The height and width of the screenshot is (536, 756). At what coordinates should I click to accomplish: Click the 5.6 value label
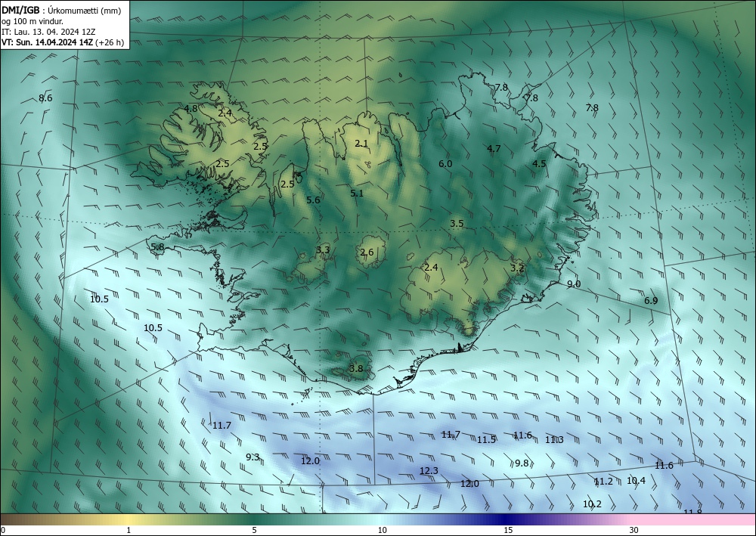(314, 200)
